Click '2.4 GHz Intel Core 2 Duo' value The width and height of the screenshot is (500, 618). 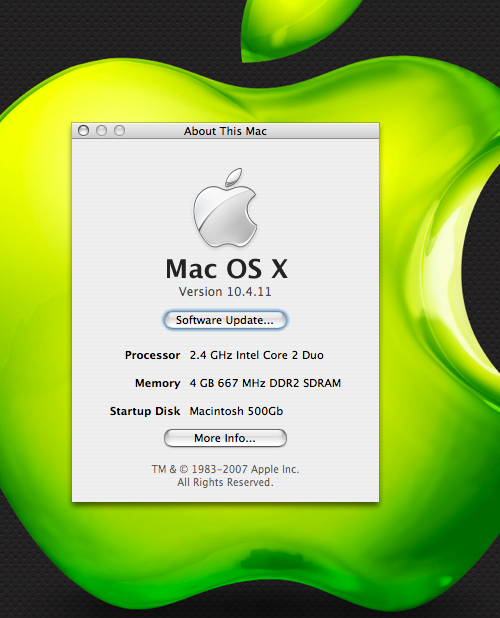coord(257,355)
